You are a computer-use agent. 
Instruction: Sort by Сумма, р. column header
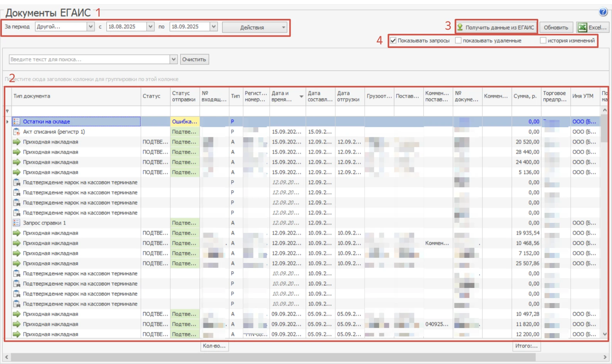526,96
